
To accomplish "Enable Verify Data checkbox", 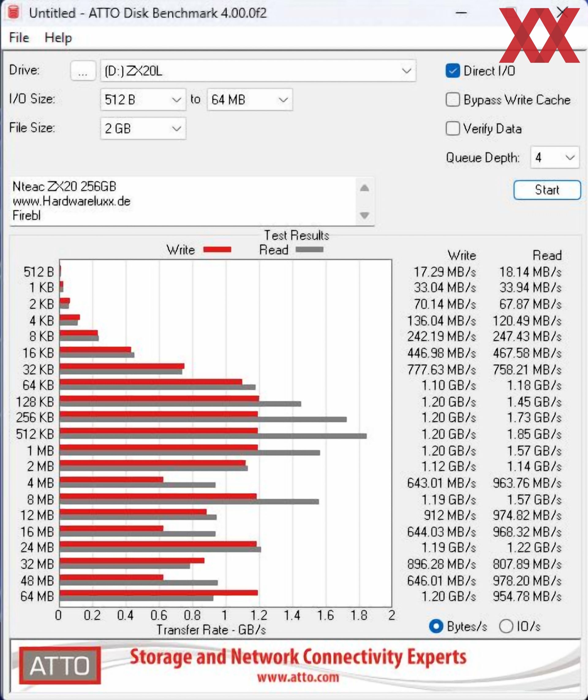I will [453, 128].
